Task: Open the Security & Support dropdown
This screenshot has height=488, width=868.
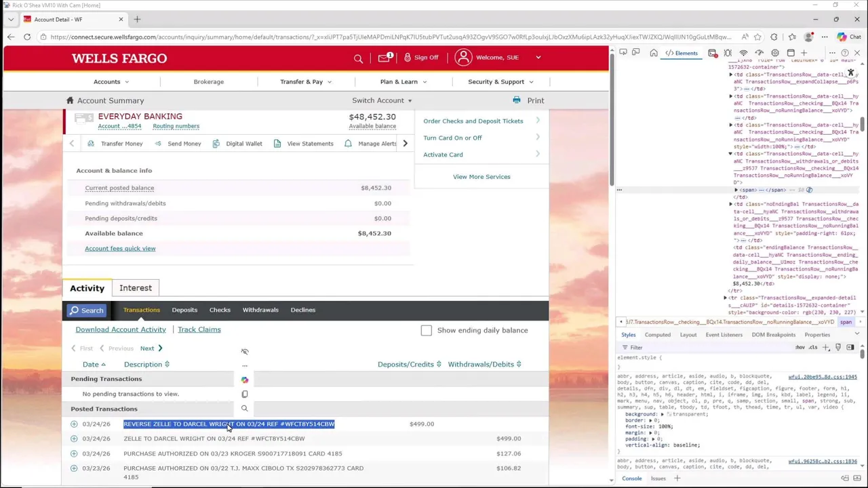Action: [x=500, y=81]
